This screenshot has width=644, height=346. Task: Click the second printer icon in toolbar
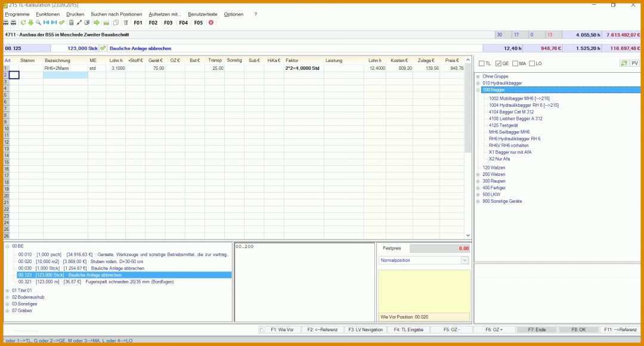[x=13, y=23]
